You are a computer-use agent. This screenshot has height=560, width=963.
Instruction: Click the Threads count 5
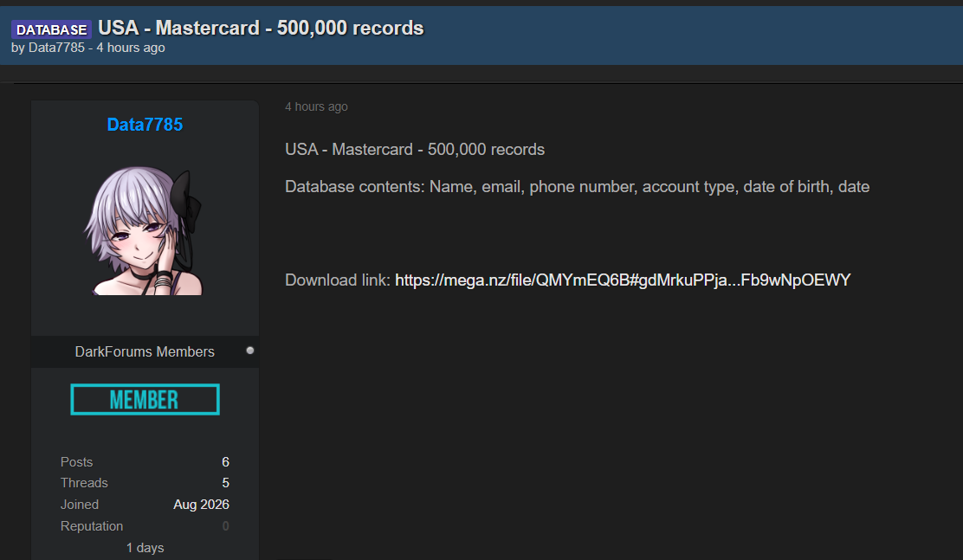click(225, 483)
